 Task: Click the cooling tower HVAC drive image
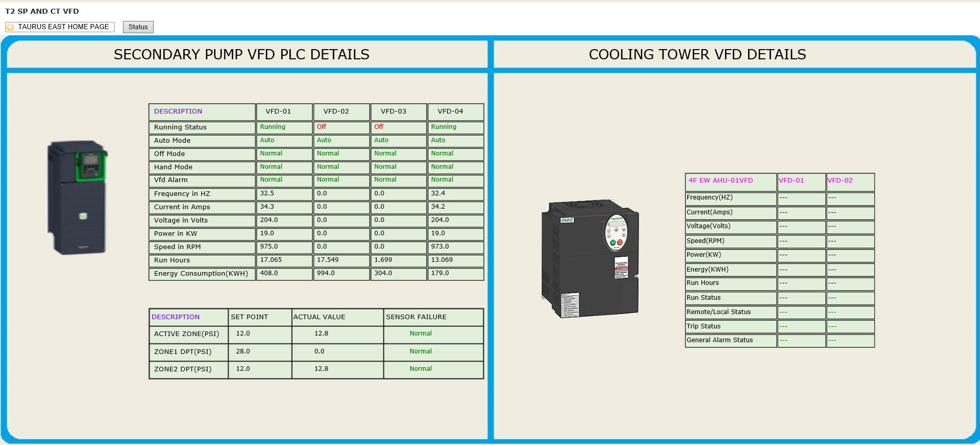click(x=590, y=259)
